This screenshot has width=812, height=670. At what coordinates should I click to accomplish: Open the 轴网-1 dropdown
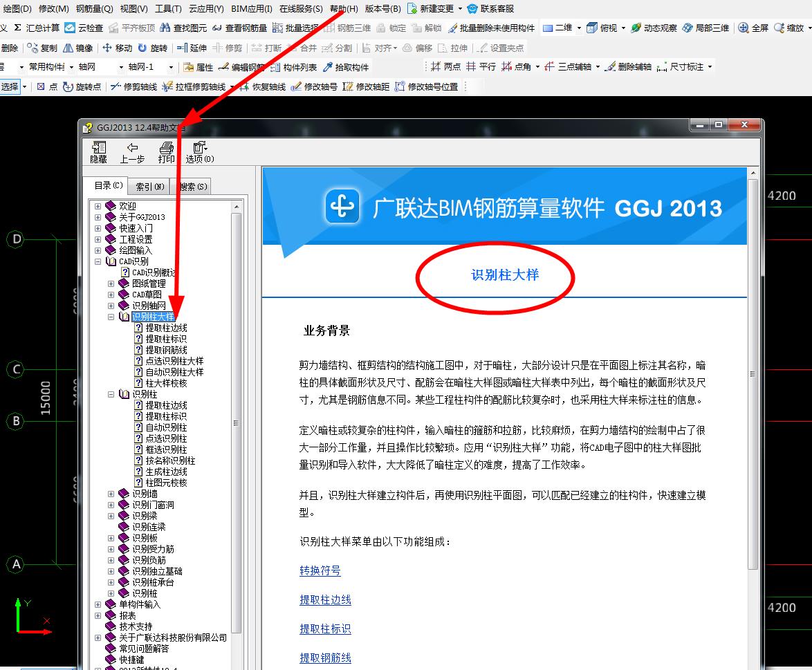point(171,67)
